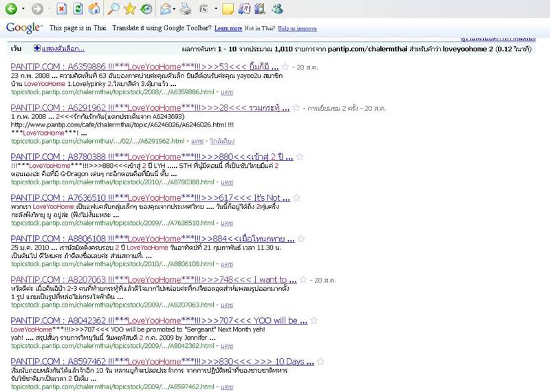Refresh the page with green arrows icon
550x392 pixels.
coord(78,9)
